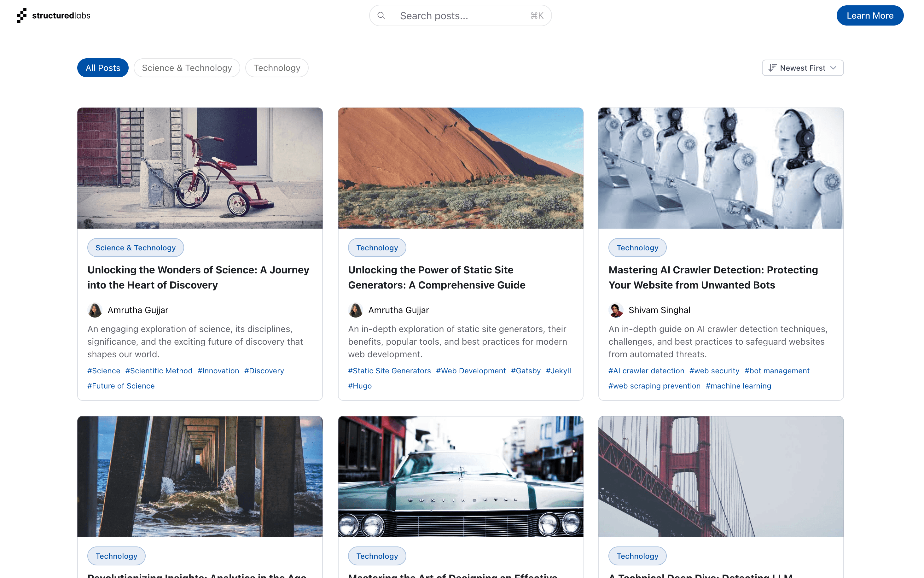Image resolution: width=924 pixels, height=578 pixels.
Task: Click Technology badge on Static Site Generators card
Action: coord(377,248)
